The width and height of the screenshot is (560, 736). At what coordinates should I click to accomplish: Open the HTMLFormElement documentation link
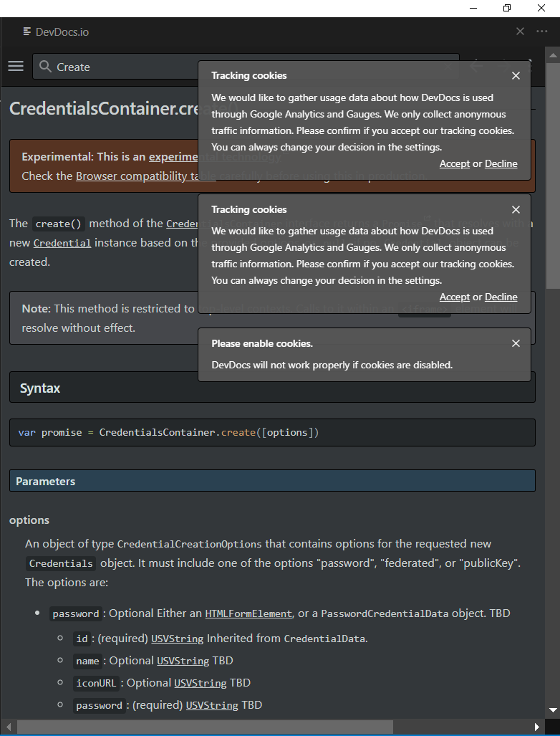[248, 613]
